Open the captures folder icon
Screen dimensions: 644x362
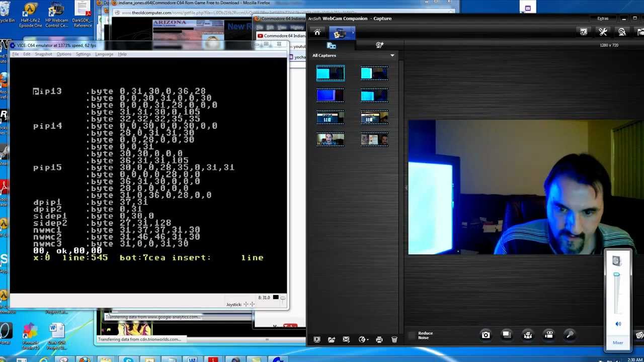[x=332, y=340]
